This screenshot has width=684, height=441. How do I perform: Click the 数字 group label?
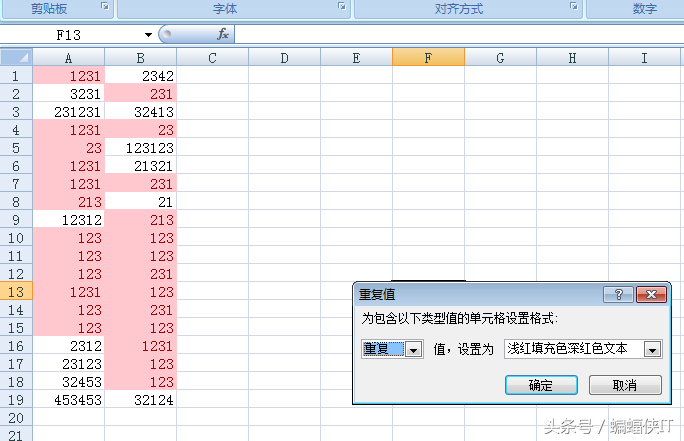pos(645,8)
